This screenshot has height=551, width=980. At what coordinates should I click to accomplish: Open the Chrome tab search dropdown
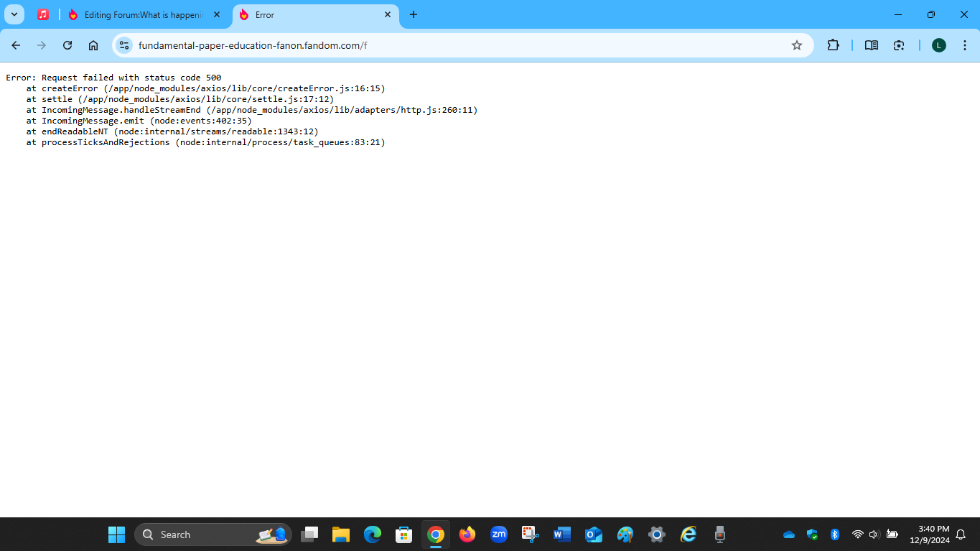click(14, 14)
